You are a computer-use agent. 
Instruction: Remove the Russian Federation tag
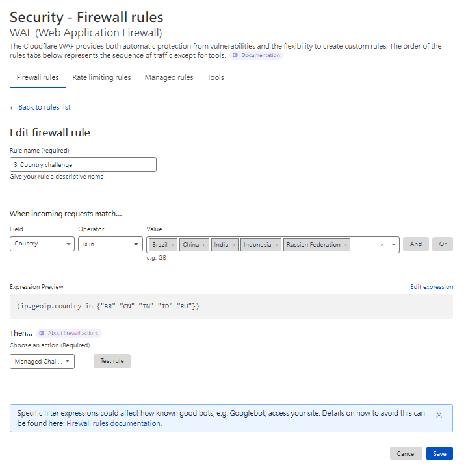point(346,245)
